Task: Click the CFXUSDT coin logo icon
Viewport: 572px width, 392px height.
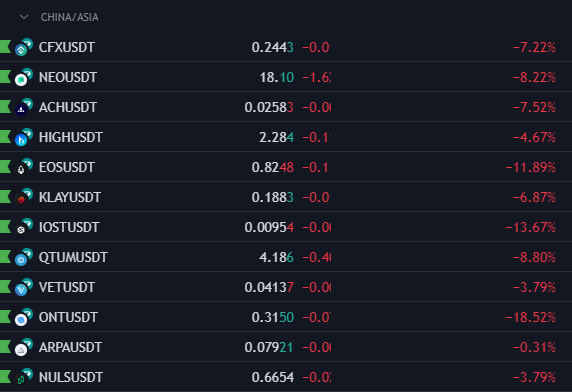Action: [24, 47]
